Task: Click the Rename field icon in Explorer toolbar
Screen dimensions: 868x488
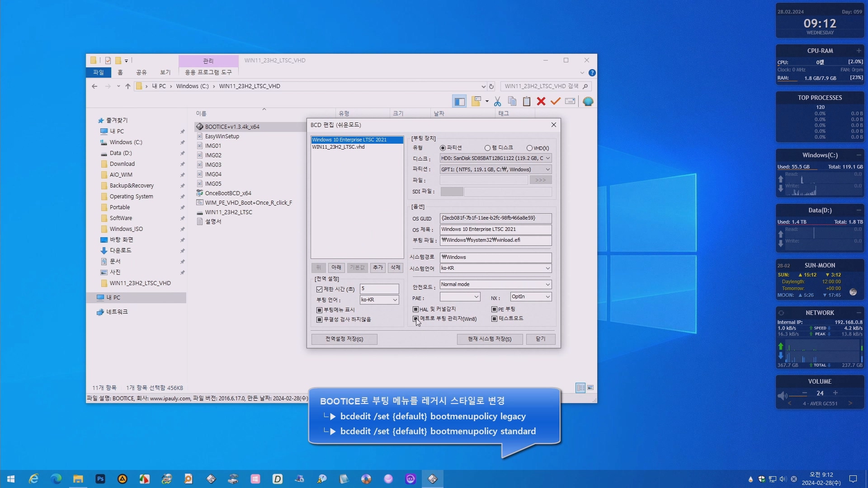Action: pos(570,101)
